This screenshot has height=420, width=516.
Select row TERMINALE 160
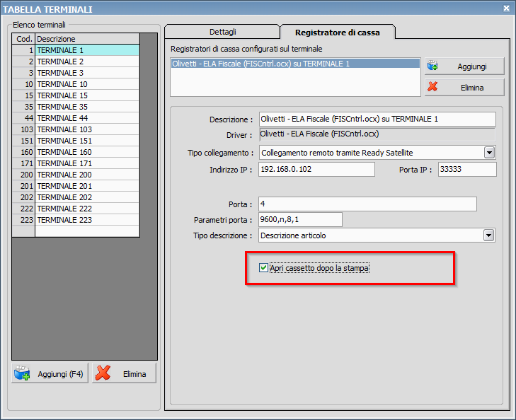pos(76,152)
